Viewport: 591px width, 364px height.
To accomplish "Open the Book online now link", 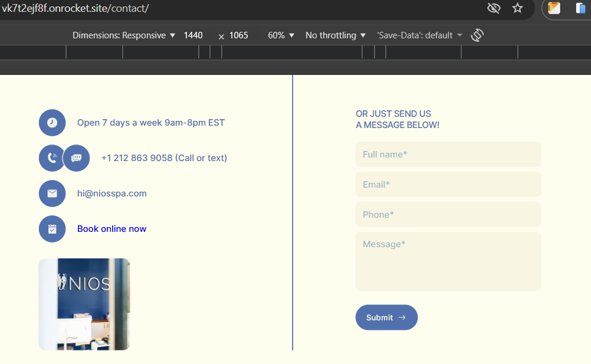I will click(x=111, y=229).
